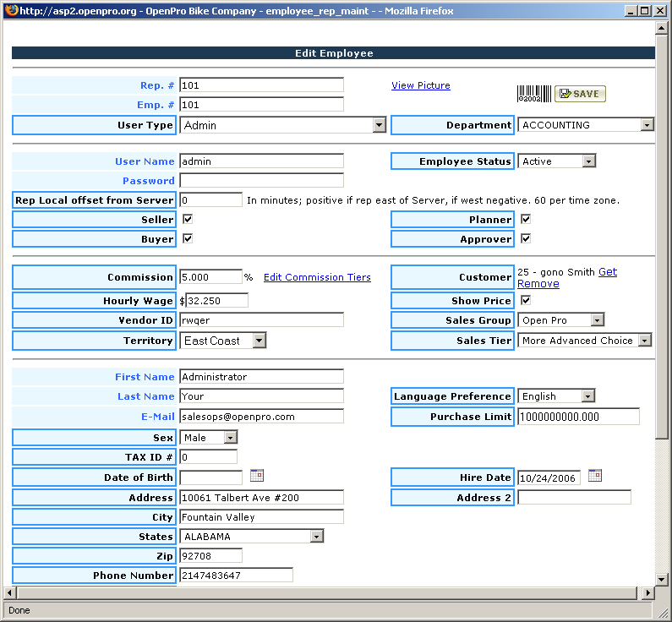Click the Password input field
The width and height of the screenshot is (672, 622).
click(x=262, y=181)
